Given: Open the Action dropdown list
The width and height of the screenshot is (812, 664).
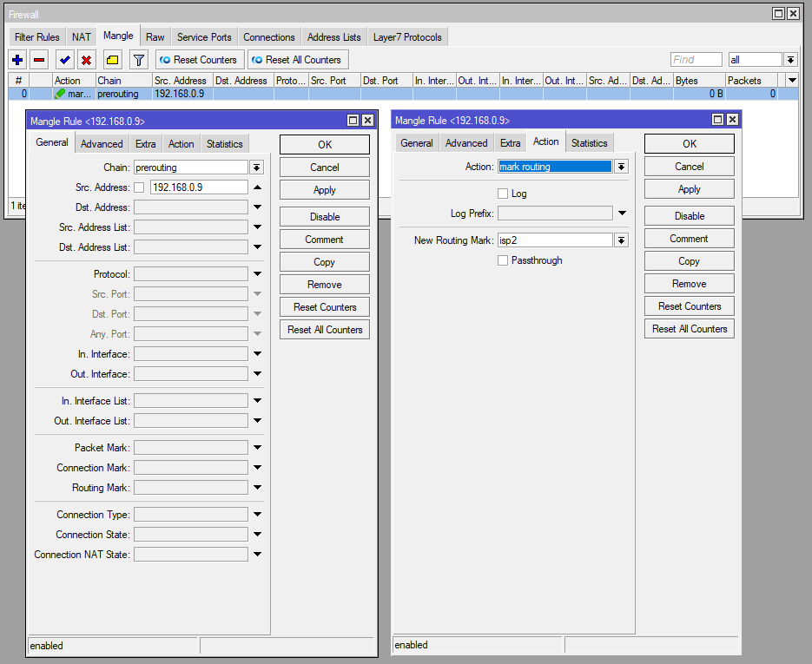Looking at the screenshot, I should pos(621,167).
